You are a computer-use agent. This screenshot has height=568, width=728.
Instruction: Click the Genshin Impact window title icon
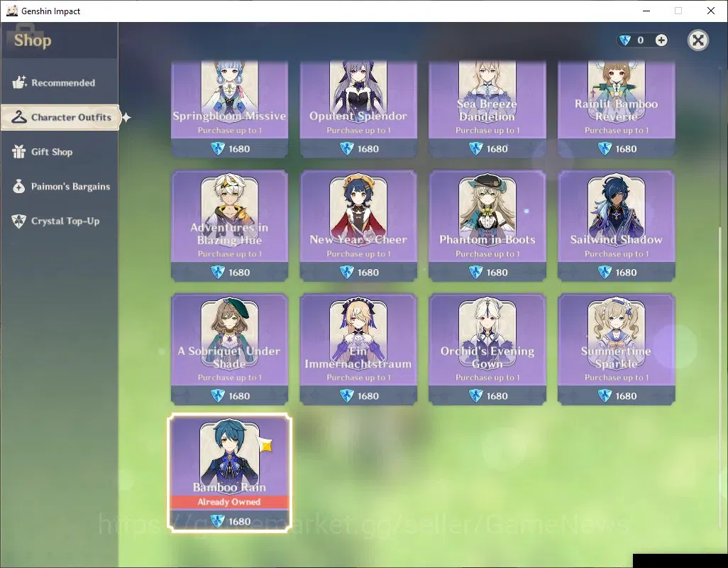(x=11, y=11)
